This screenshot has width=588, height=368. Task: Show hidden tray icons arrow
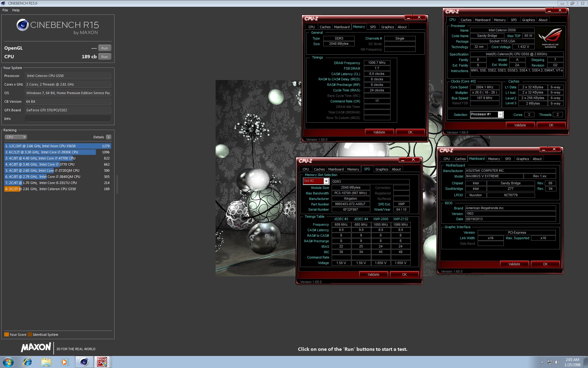(542, 362)
